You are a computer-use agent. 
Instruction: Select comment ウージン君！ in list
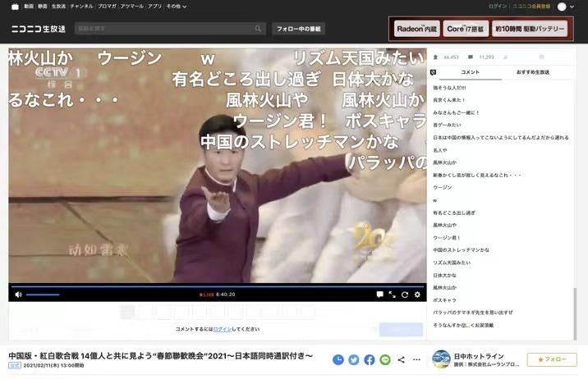[446, 238]
